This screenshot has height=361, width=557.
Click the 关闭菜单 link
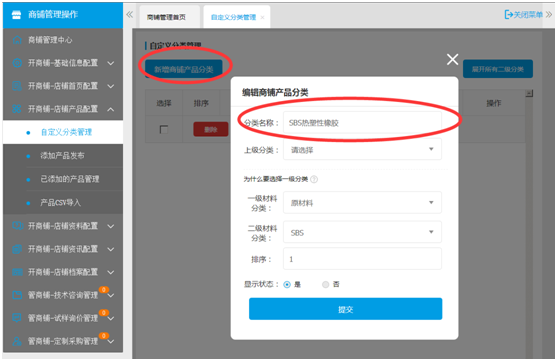[x=524, y=15]
